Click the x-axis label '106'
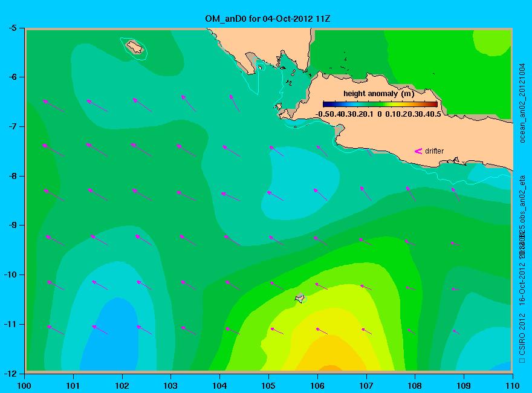Image resolution: width=532 pixels, height=393 pixels. pyautogui.click(x=317, y=386)
